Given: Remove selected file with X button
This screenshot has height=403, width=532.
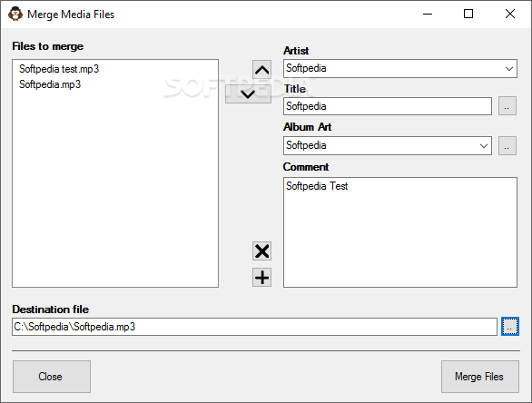Looking at the screenshot, I should click(x=261, y=251).
